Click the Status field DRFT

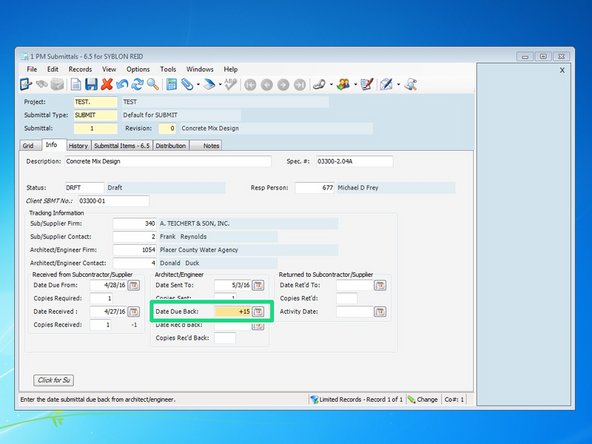coord(84,188)
